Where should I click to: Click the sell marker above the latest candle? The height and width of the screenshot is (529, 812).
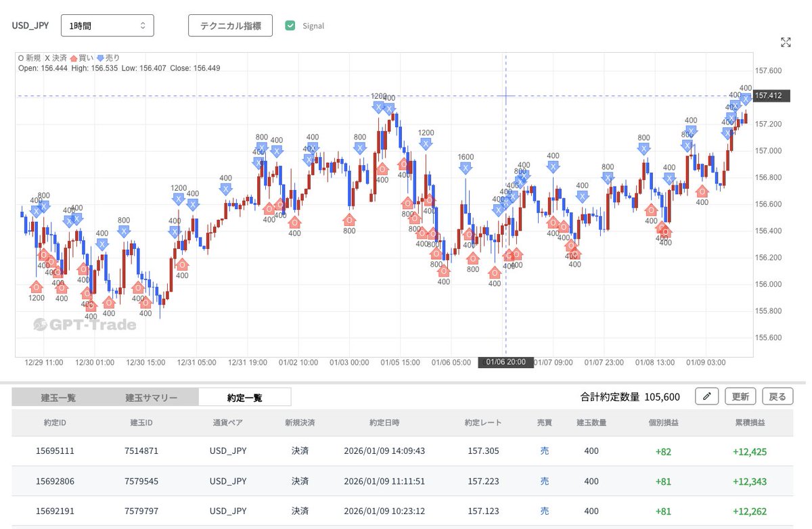746,99
